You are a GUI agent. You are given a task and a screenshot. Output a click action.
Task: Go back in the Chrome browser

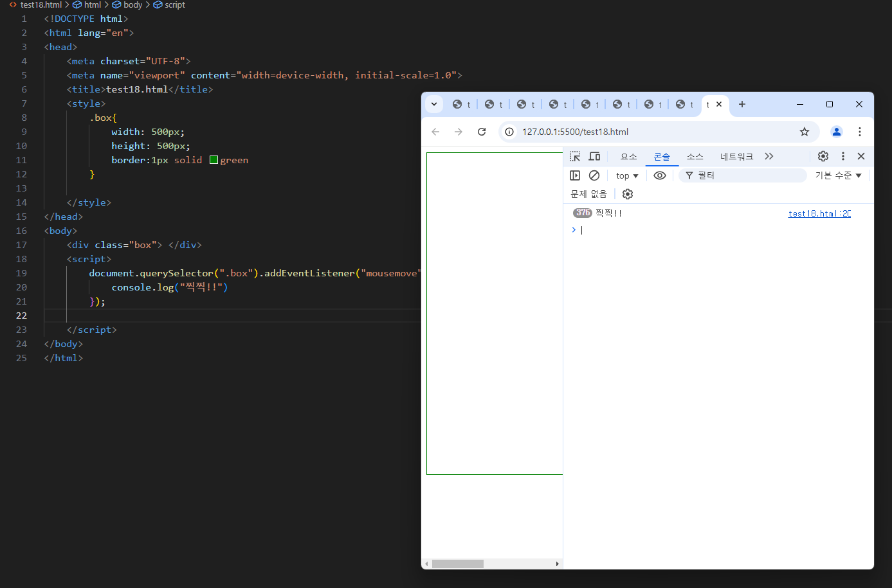435,132
